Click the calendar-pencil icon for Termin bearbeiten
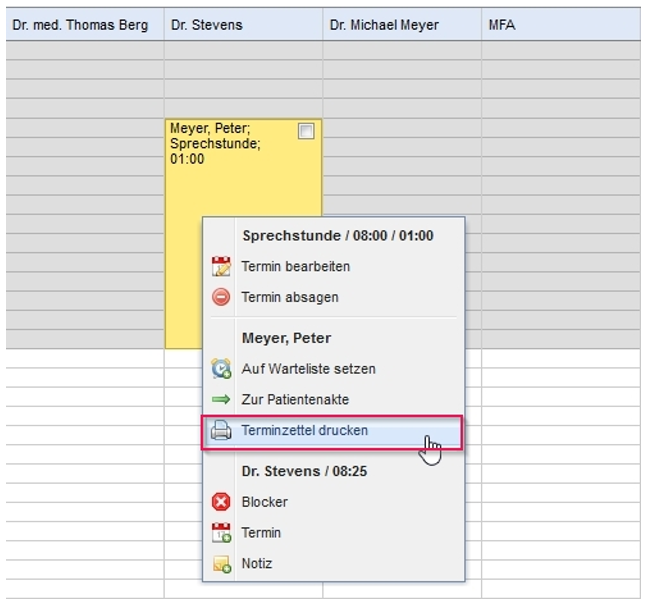 tap(221, 267)
